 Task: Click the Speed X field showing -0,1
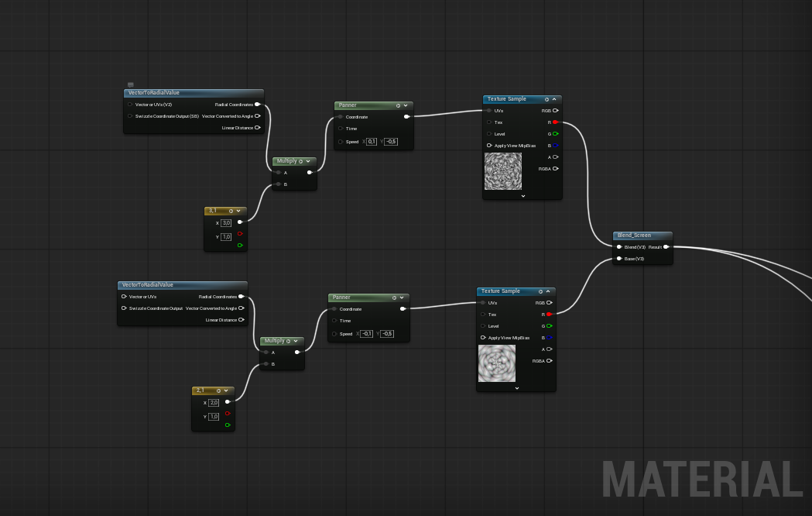coord(367,334)
